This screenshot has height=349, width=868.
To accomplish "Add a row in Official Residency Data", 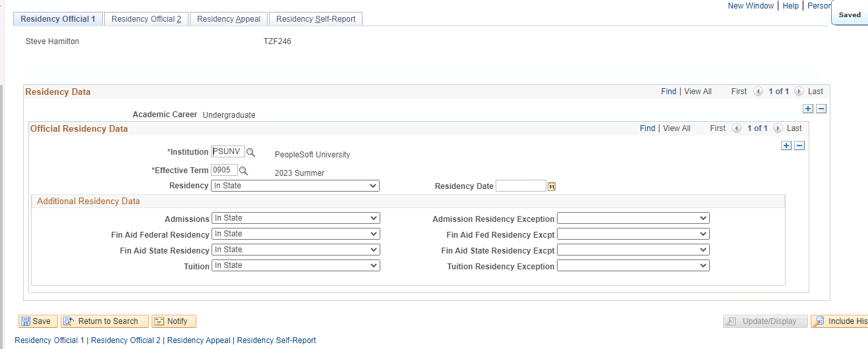I will pos(786,146).
